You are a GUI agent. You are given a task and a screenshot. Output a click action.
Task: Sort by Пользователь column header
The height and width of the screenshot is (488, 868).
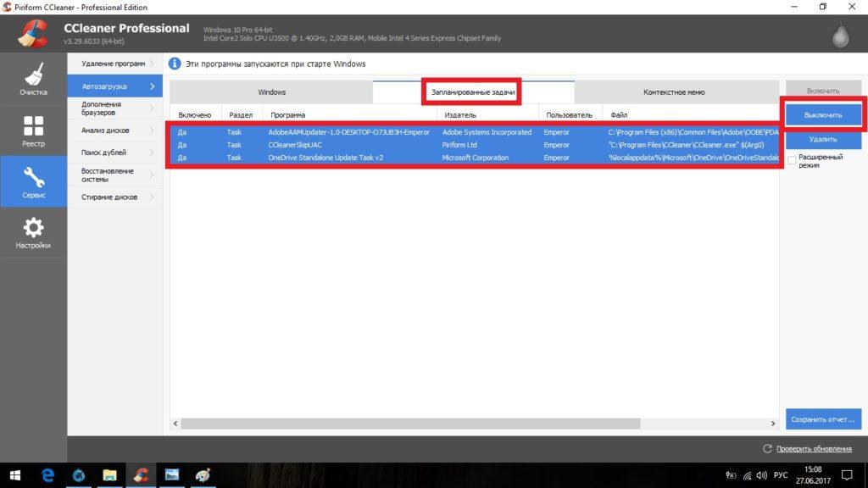tap(570, 115)
